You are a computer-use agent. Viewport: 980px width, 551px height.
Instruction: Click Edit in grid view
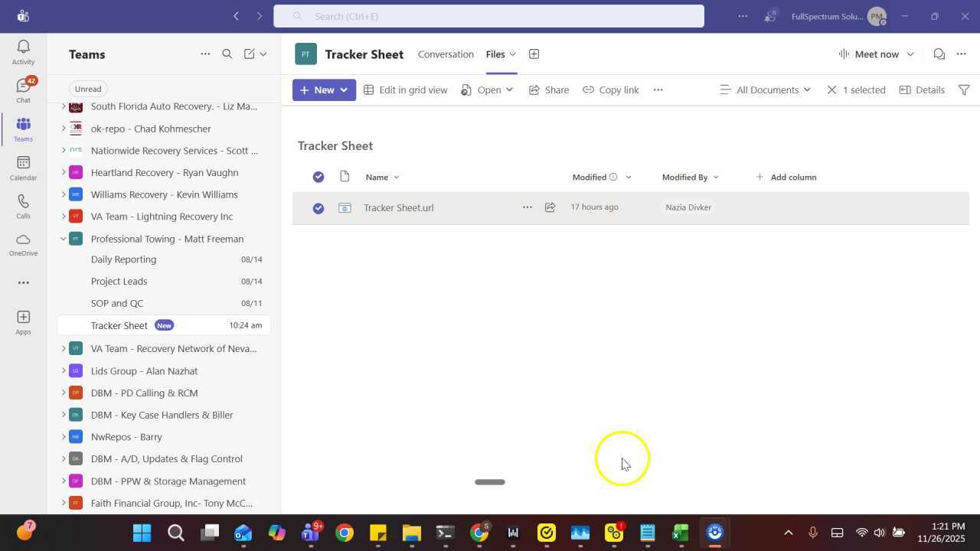click(405, 90)
